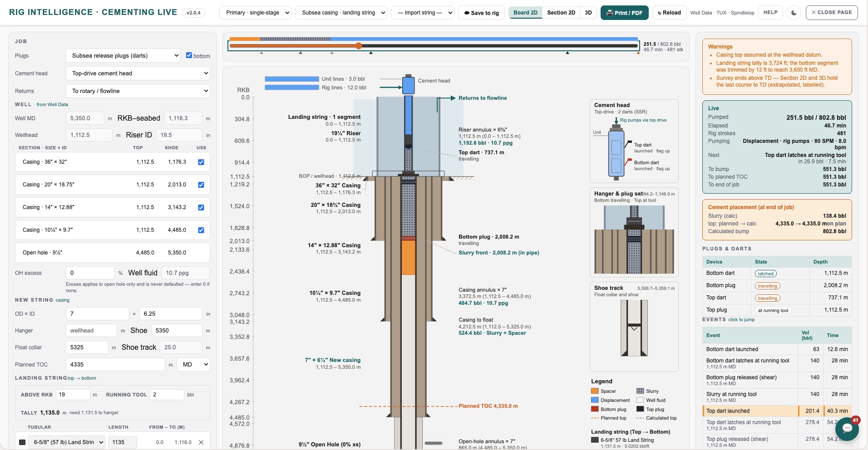Uncheck the Casing 20" × 18.75" use checkbox
Screen dimensions: 868x450
click(201, 185)
